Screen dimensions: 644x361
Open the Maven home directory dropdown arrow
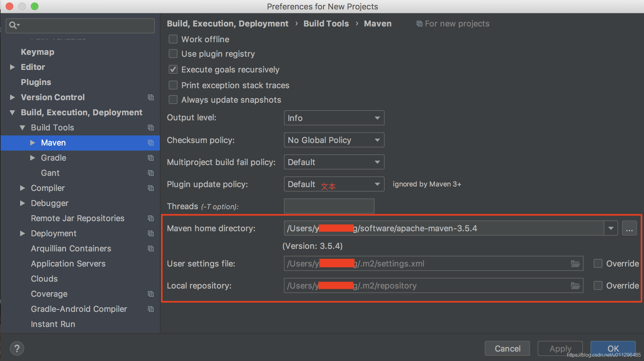pyautogui.click(x=611, y=228)
